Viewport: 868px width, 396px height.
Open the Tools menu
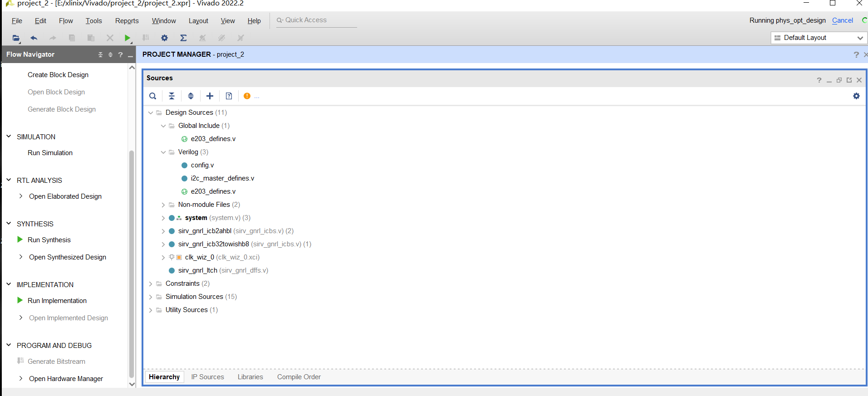point(93,21)
